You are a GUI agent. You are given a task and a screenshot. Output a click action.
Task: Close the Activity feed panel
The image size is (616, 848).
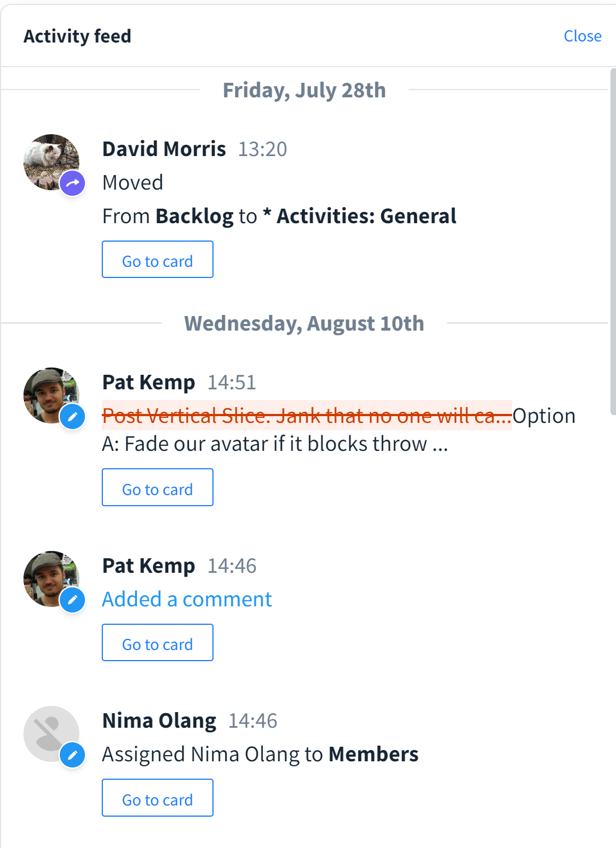point(582,36)
